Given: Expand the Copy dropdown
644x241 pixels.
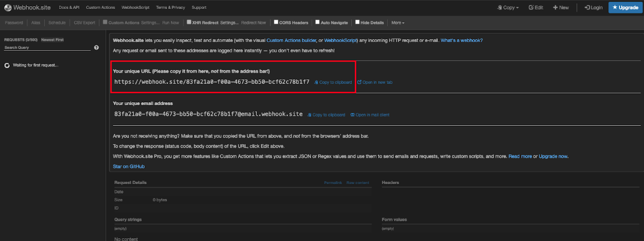Looking at the screenshot, I should 508,7.
